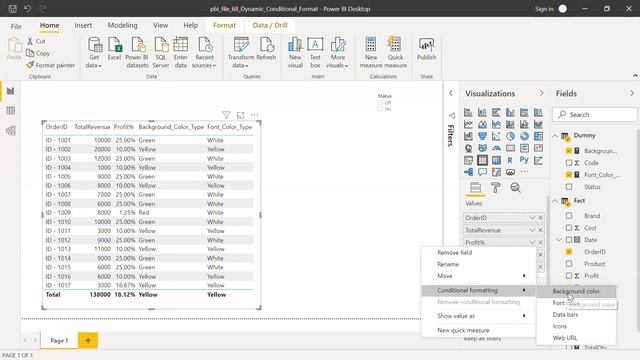Add a new page with plus button
The image size is (640, 360).
(88, 340)
